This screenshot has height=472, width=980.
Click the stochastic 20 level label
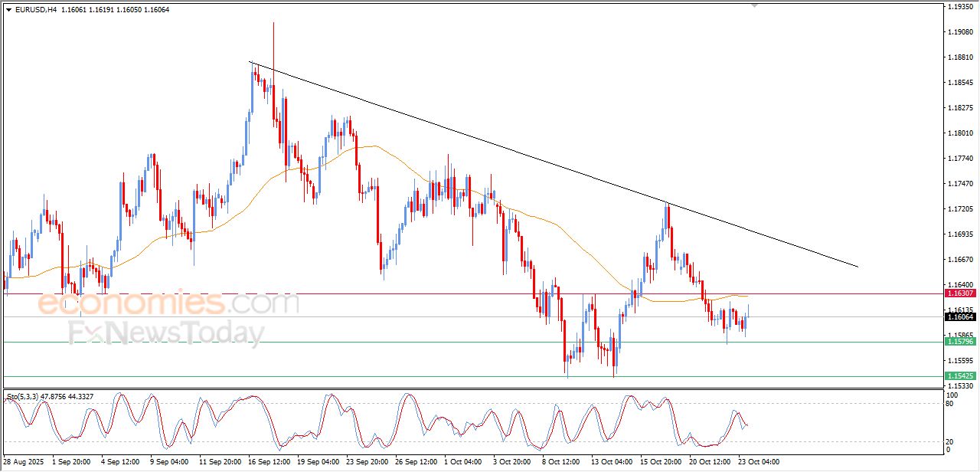tap(951, 441)
